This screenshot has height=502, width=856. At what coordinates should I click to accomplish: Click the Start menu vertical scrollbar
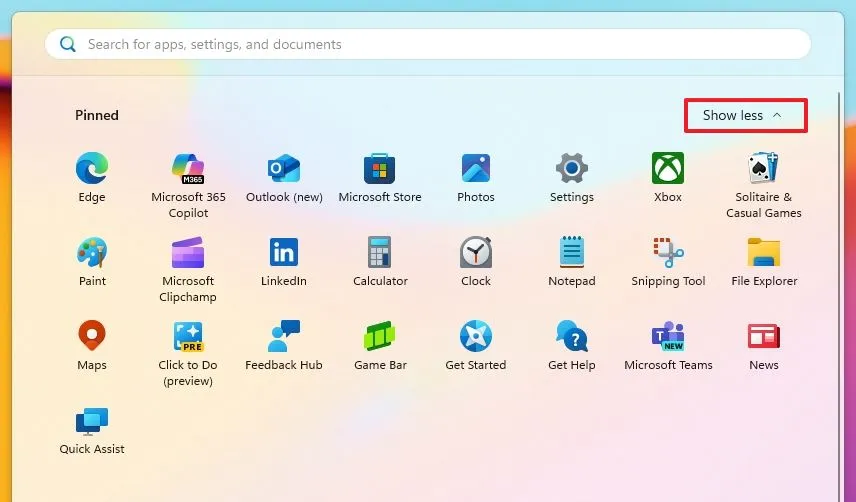[x=840, y=295]
